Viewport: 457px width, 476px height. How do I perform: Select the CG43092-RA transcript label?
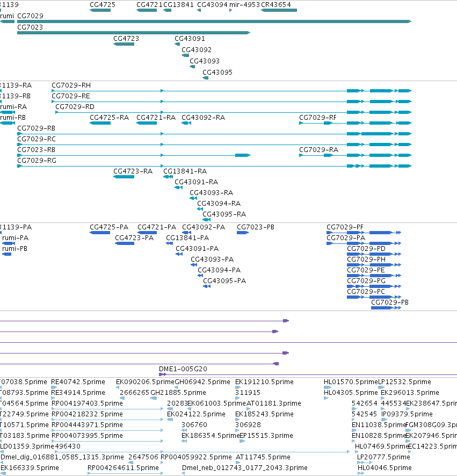[204, 118]
